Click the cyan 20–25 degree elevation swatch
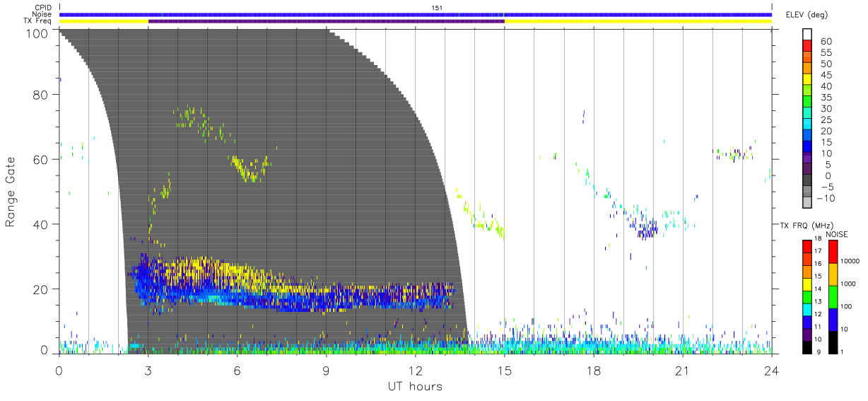This screenshot has height=401, width=868. pos(807,125)
